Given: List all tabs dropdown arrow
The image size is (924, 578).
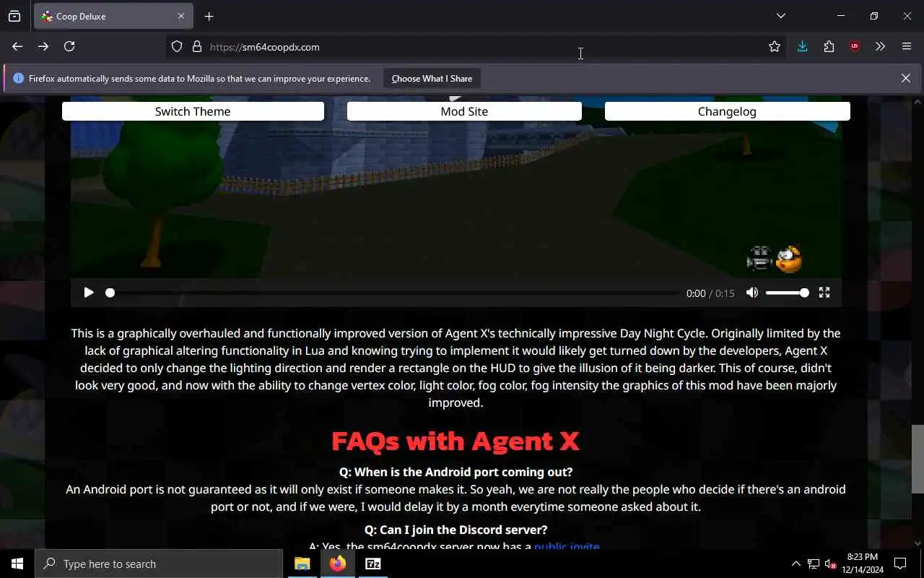Looking at the screenshot, I should pyautogui.click(x=781, y=16).
